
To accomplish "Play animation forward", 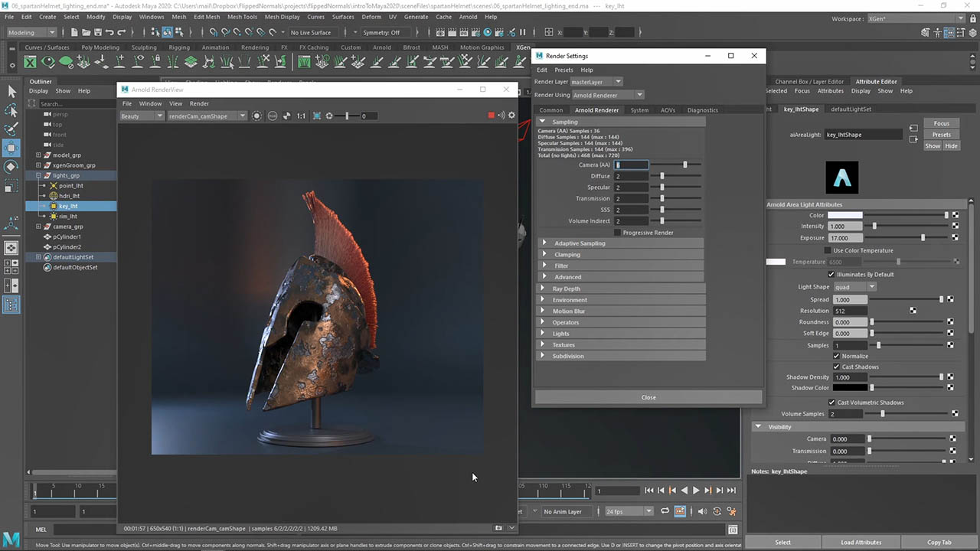I will pyautogui.click(x=696, y=491).
